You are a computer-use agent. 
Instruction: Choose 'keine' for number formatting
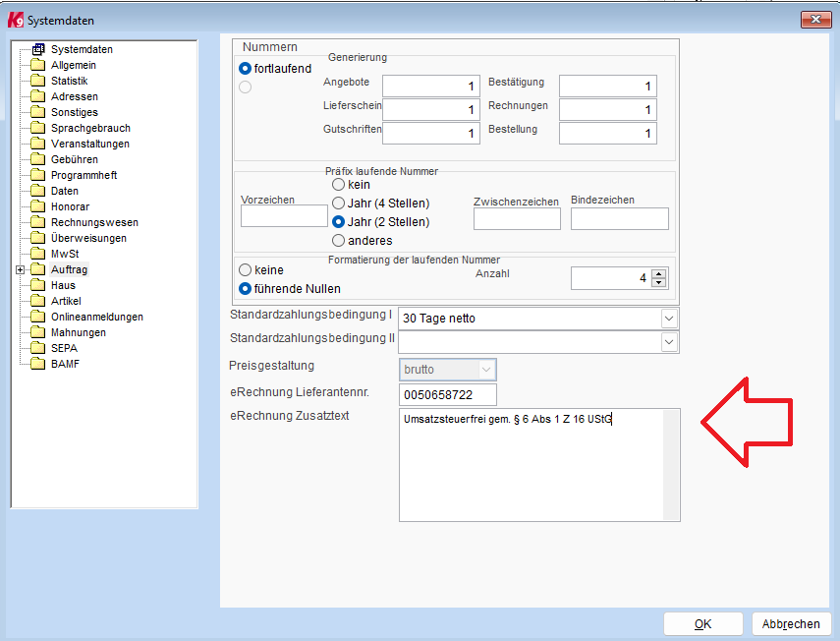(246, 270)
